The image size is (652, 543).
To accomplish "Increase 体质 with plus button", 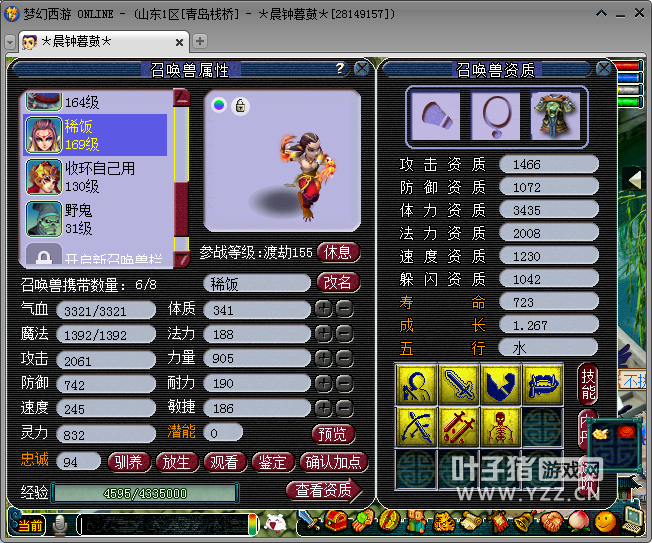I will pyautogui.click(x=324, y=309).
